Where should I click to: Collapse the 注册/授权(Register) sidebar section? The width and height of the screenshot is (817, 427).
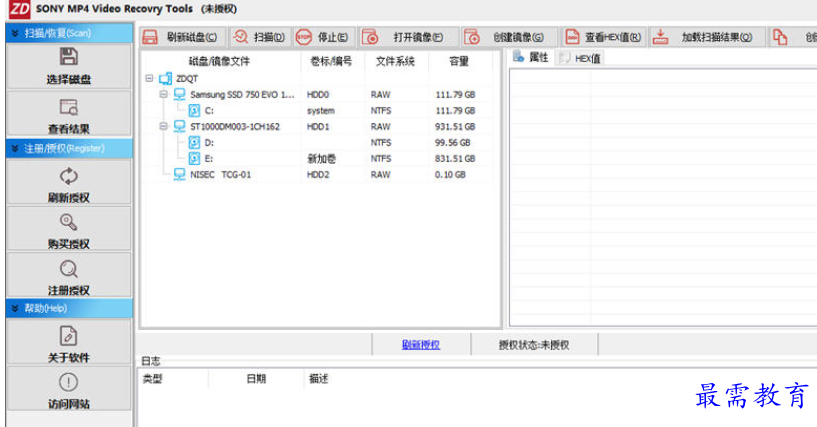(15, 148)
